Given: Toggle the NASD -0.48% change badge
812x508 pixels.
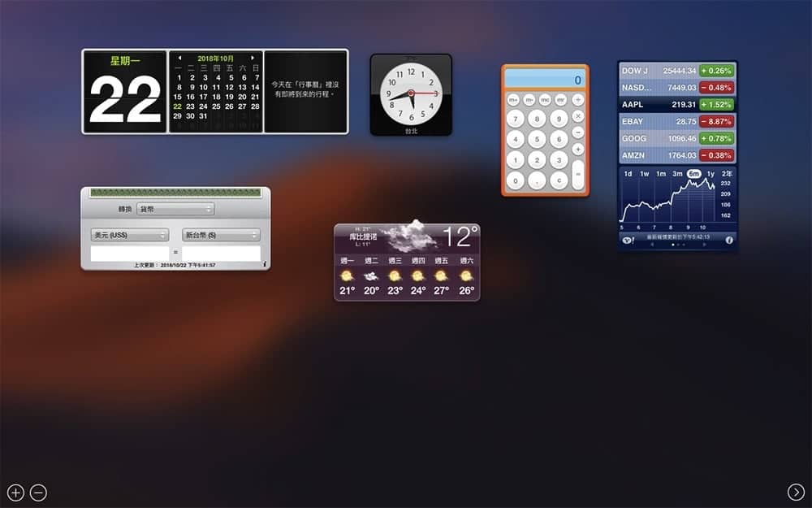Looking at the screenshot, I should [x=716, y=88].
